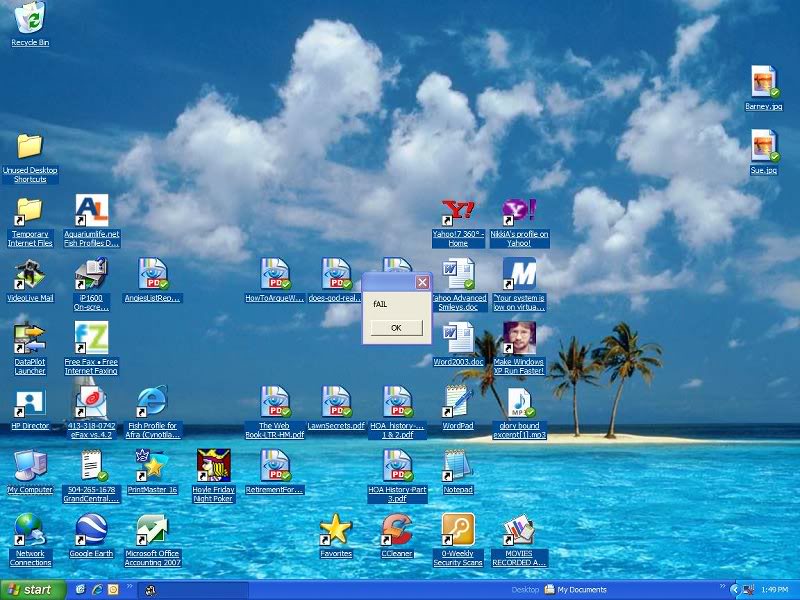The image size is (800, 600).
Task: Click the Microsoft Office Accounting 2007 icon
Action: pos(152,530)
